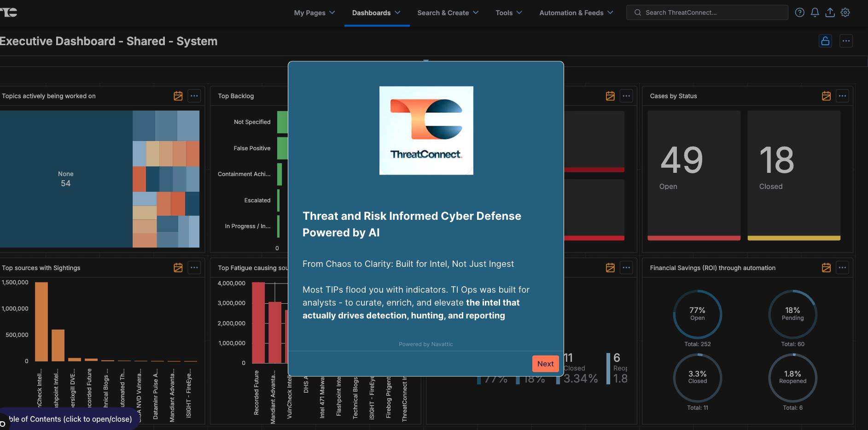This screenshot has width=868, height=430.
Task: Select the 1.8% Reopened donut gauge
Action: (x=793, y=378)
